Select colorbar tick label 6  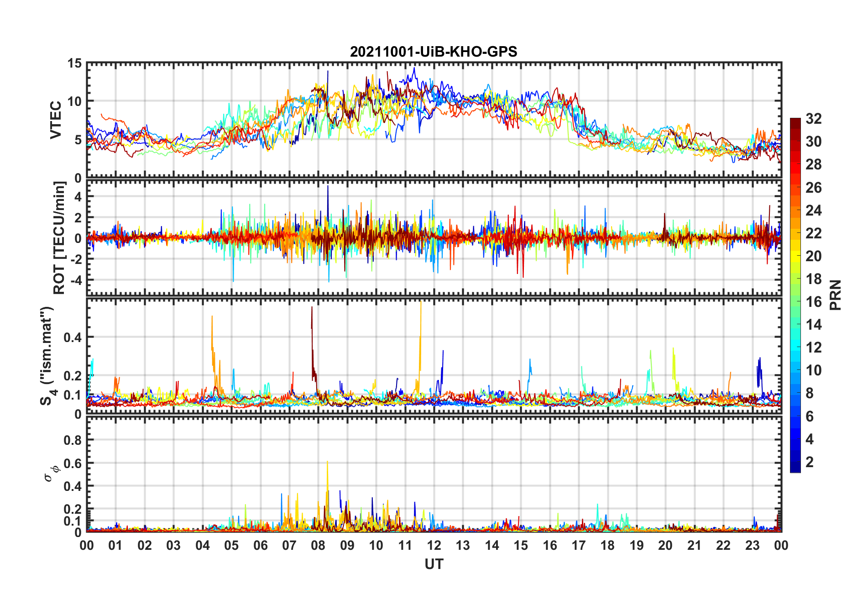click(x=810, y=416)
